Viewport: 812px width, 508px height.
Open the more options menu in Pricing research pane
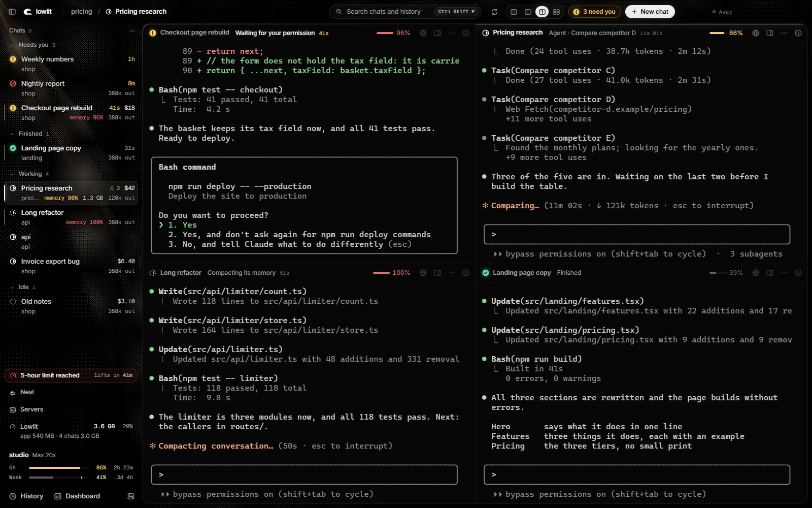pyautogui.click(x=784, y=33)
